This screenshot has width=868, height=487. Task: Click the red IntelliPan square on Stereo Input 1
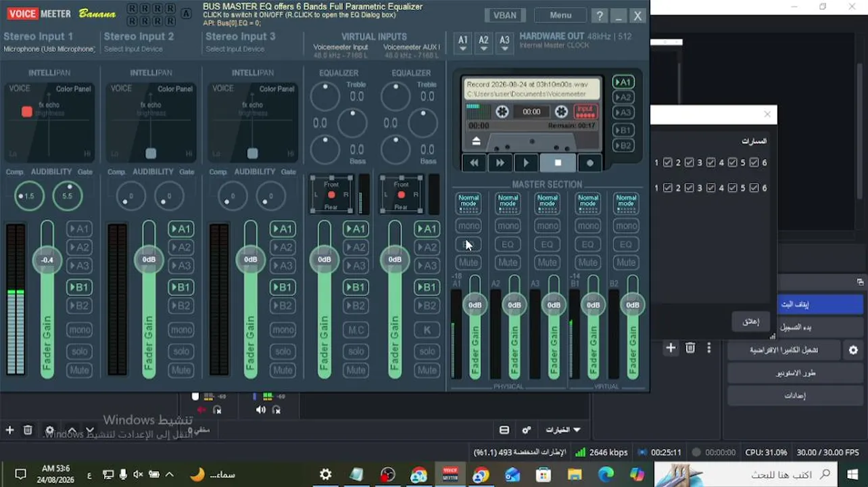tap(27, 112)
